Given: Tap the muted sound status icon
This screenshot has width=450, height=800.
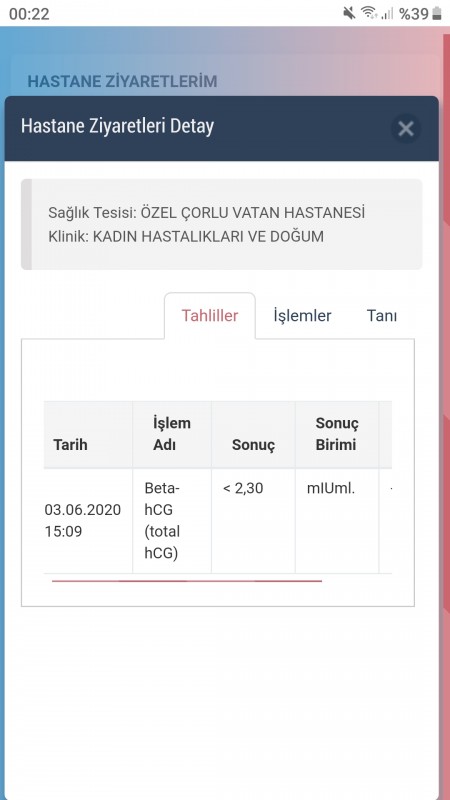Looking at the screenshot, I should pyautogui.click(x=349, y=13).
